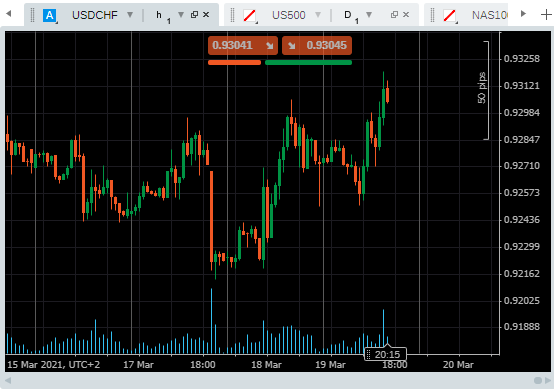Close the USDCHF chart tab
Image resolution: width=554 pixels, height=390 pixels.
pyautogui.click(x=206, y=14)
